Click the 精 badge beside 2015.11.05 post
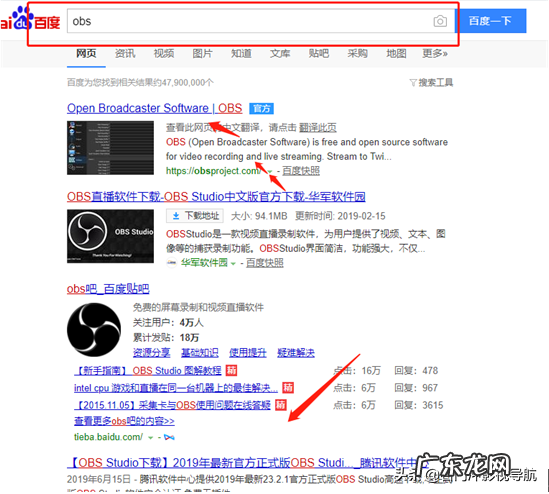The image size is (549, 494). coord(280,405)
